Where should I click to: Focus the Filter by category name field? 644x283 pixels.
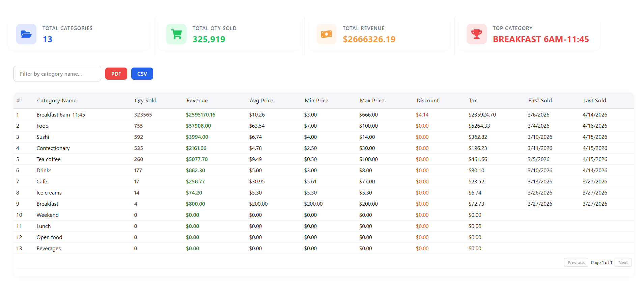(57, 74)
